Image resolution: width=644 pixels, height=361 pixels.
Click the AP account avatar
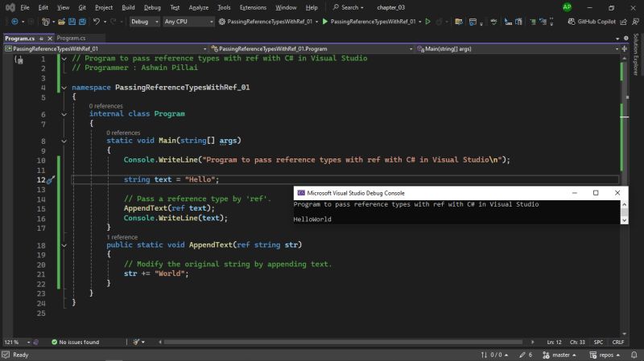click(567, 7)
